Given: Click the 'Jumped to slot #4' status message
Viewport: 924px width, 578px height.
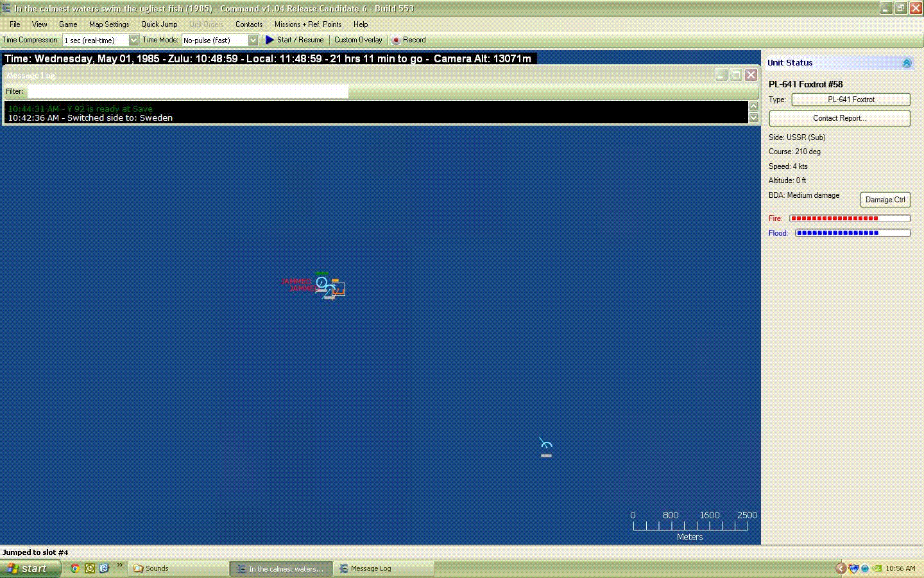Looking at the screenshot, I should (x=35, y=552).
